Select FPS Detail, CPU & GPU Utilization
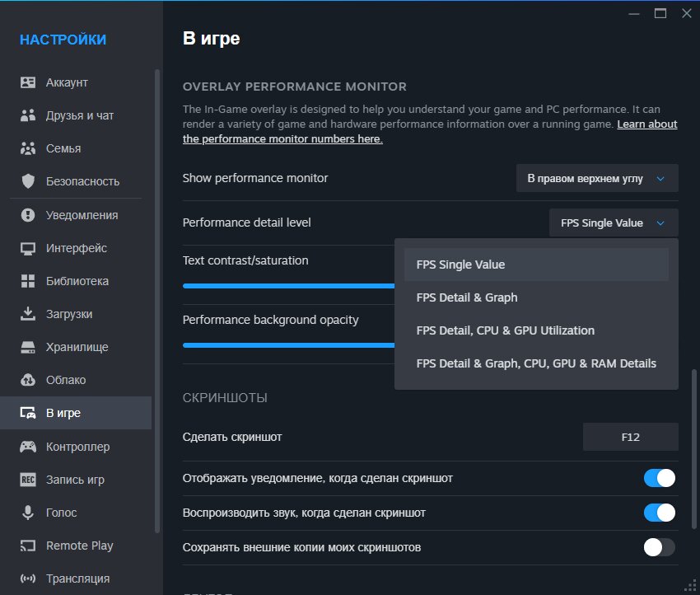 (x=505, y=330)
